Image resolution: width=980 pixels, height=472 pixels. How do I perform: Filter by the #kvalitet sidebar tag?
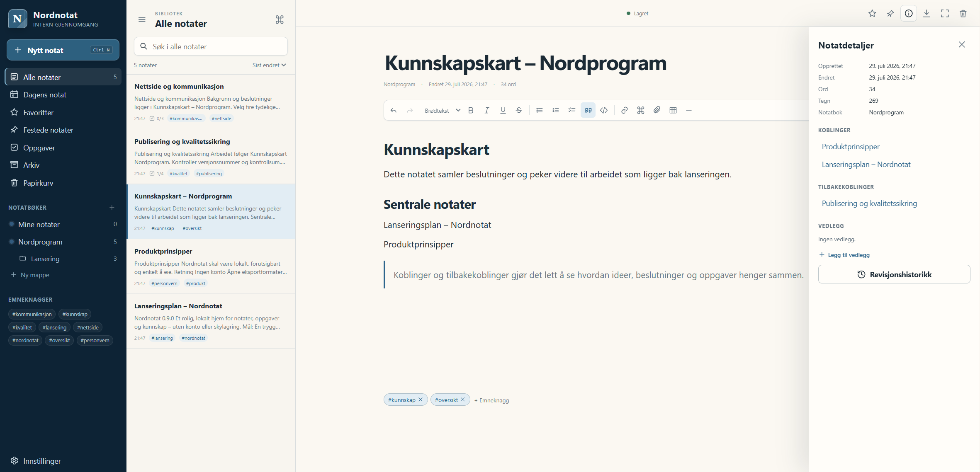pos(22,327)
